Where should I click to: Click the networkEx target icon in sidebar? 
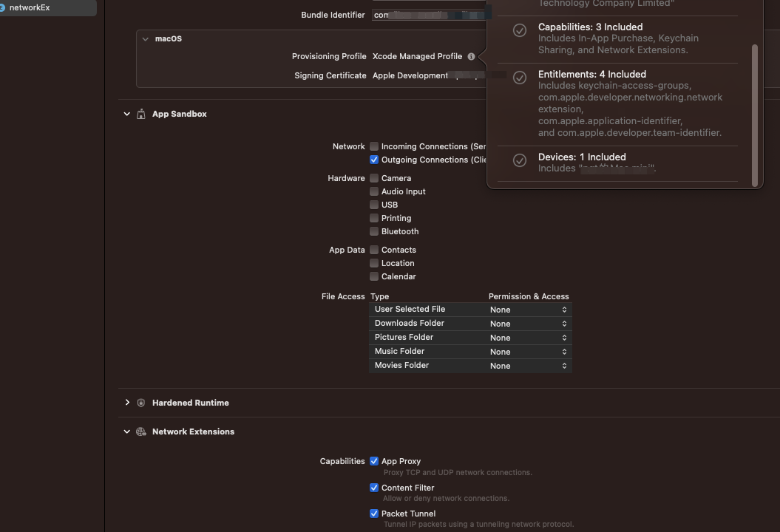(3, 7)
